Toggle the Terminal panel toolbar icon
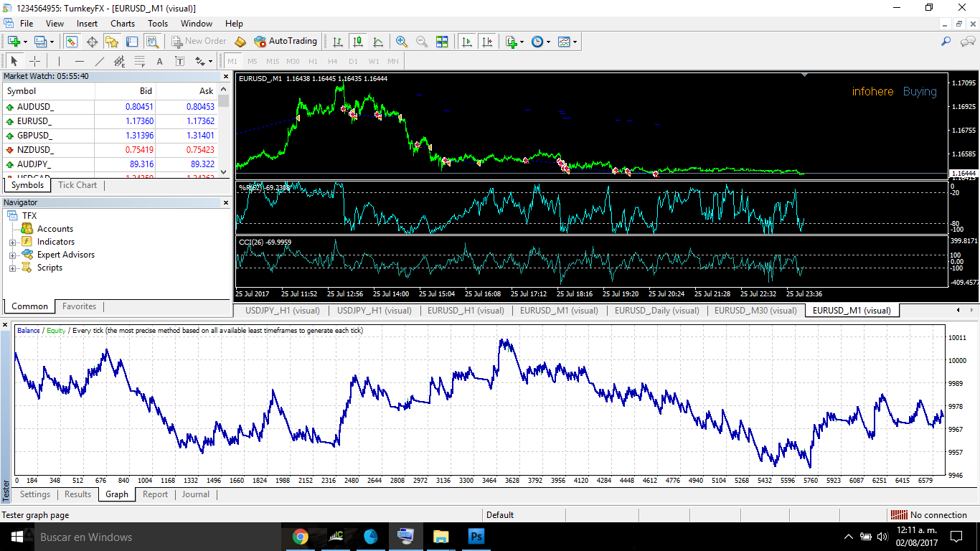The height and width of the screenshot is (551, 980). coord(131,42)
